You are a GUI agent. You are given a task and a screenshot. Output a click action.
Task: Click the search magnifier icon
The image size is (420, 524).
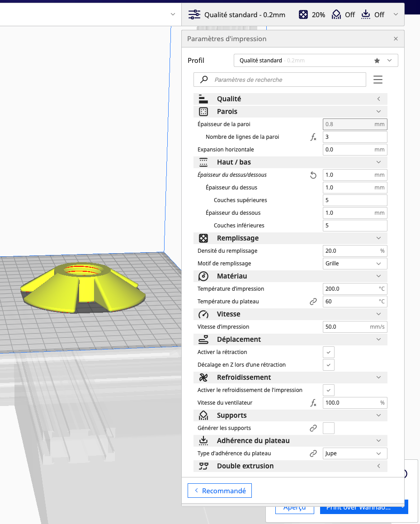click(204, 80)
